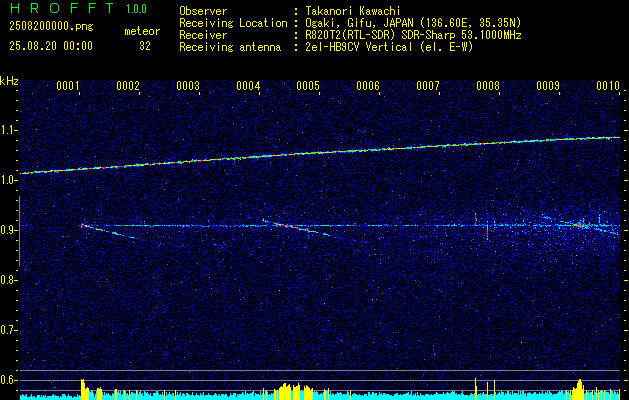Select time marker 0008
Image resolution: width=629 pixels, height=400 pixels.
tap(488, 86)
